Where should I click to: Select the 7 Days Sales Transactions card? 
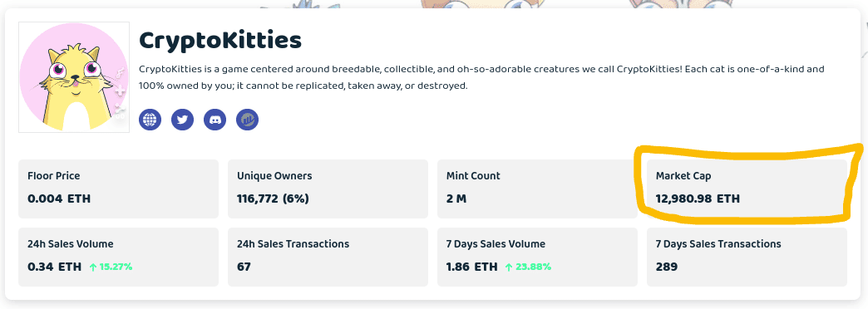click(747, 257)
